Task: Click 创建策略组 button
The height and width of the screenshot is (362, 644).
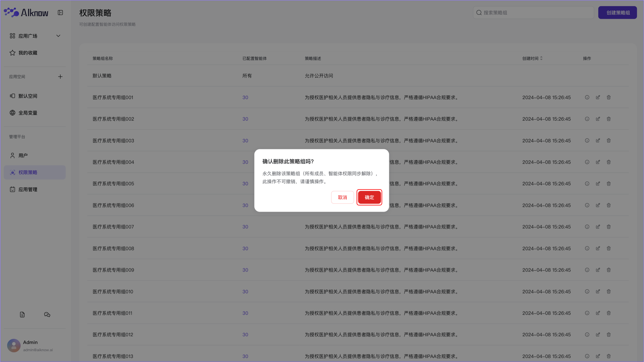Action: (x=617, y=13)
